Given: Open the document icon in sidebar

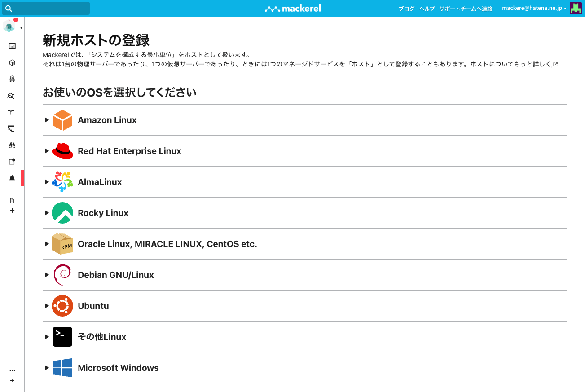Looking at the screenshot, I should coord(12,201).
